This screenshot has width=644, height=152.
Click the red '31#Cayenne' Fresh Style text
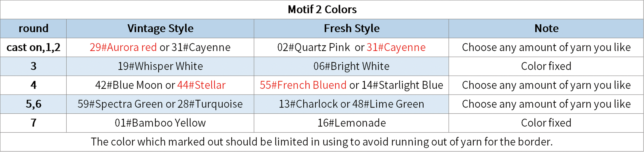(396, 47)
